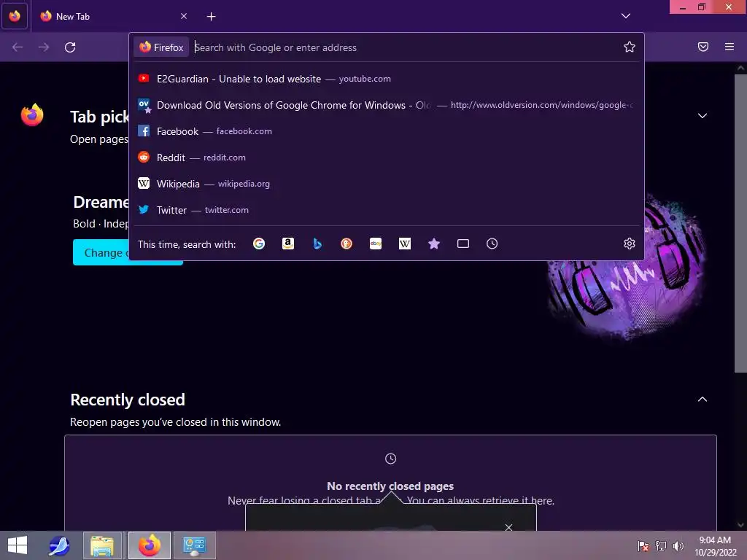Go back one page
The width and height of the screenshot is (747, 560).
click(18, 47)
